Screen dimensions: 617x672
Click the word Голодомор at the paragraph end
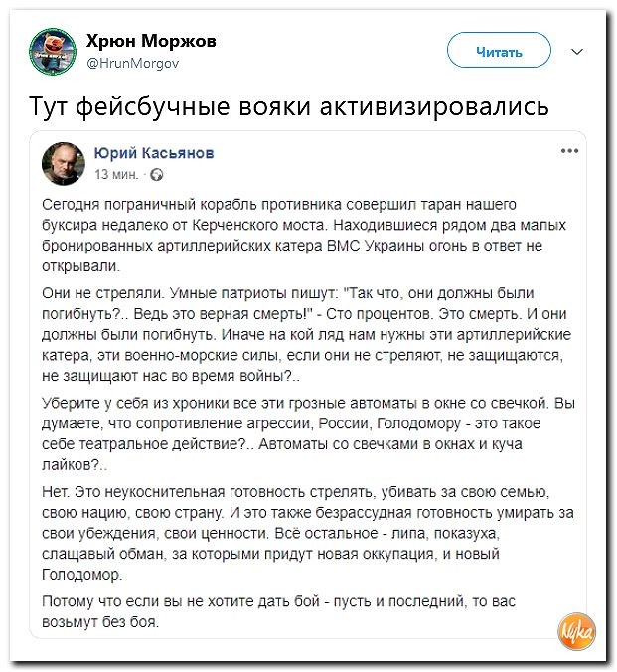(81, 575)
